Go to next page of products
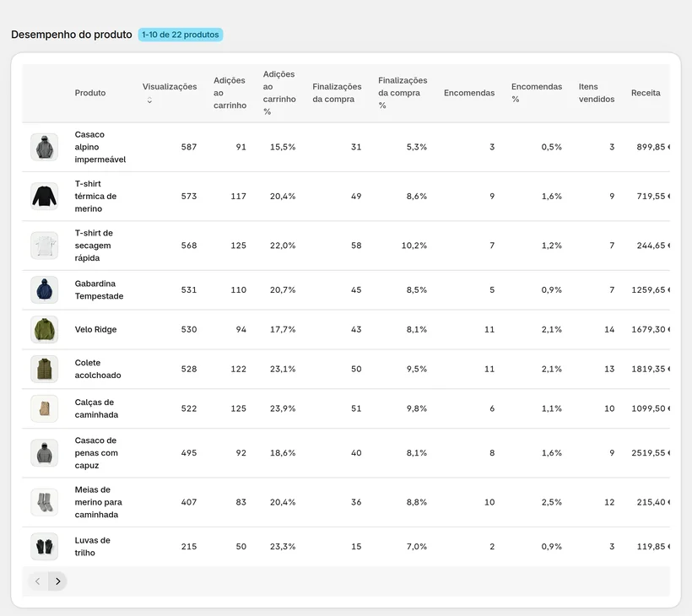692x616 pixels. 58,581
